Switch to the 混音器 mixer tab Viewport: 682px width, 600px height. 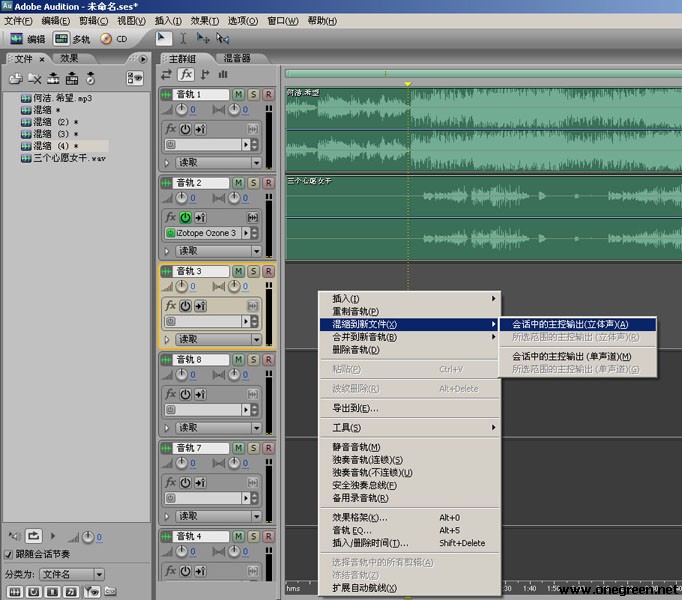pos(237,59)
